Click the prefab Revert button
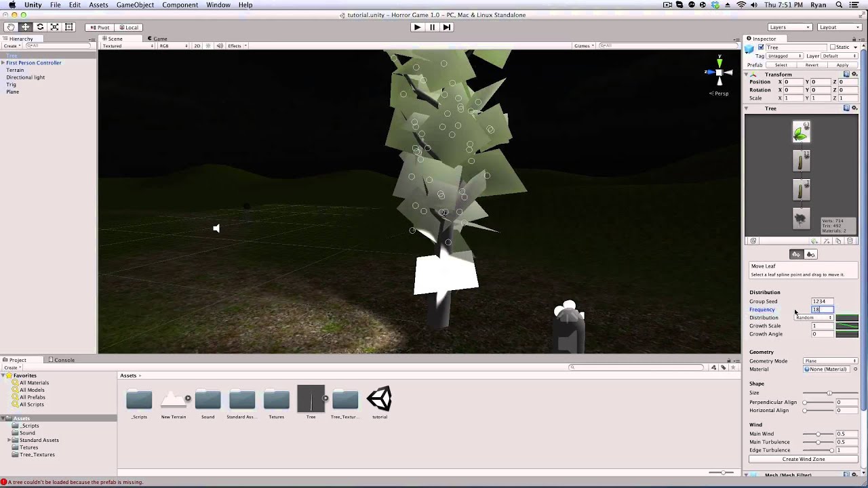The height and width of the screenshot is (488, 868). coord(812,65)
